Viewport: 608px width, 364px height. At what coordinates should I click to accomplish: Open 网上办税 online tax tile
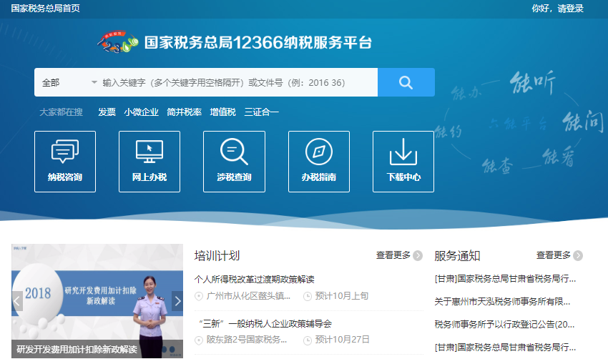click(x=149, y=161)
